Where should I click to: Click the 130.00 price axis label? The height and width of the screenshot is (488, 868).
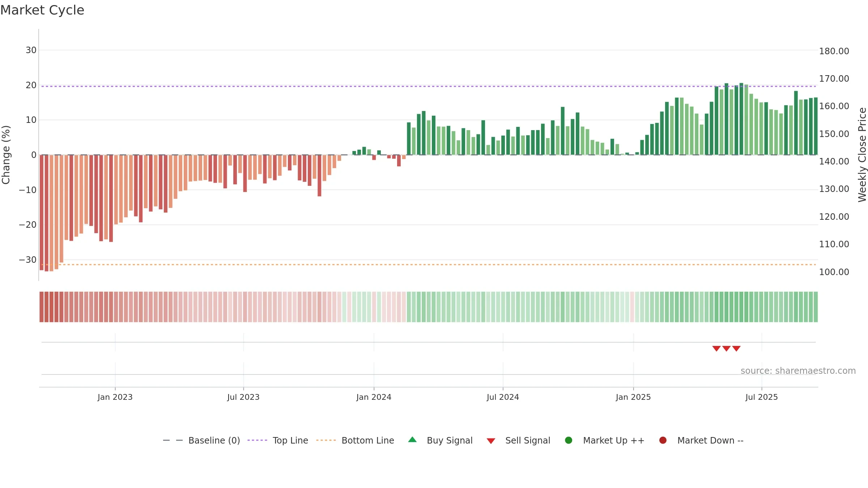coord(834,189)
